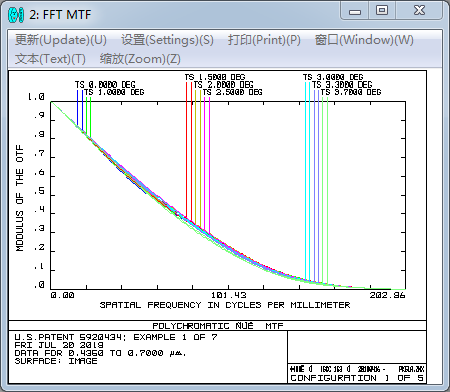
Task: Click 'DATA FOR 0.4360 TO 0.7000' wavelength line
Action: (x=100, y=353)
